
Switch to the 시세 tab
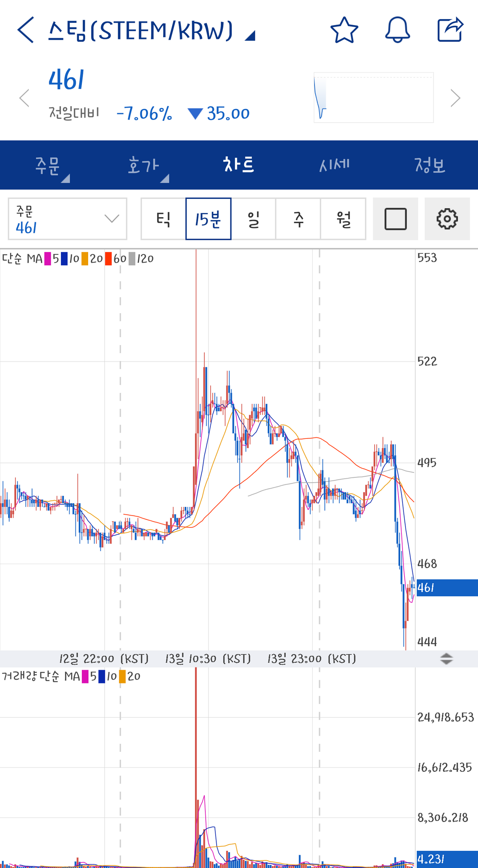tap(335, 165)
